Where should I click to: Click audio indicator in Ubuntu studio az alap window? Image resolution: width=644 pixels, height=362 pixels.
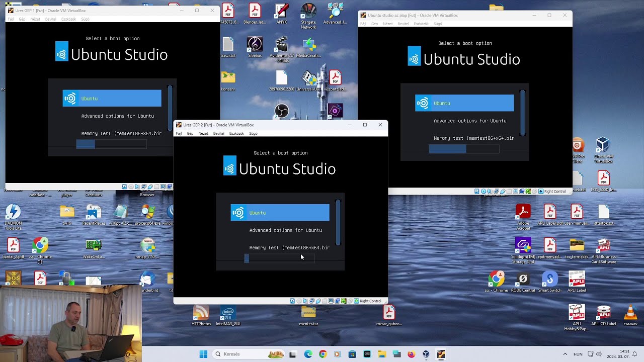click(490, 191)
